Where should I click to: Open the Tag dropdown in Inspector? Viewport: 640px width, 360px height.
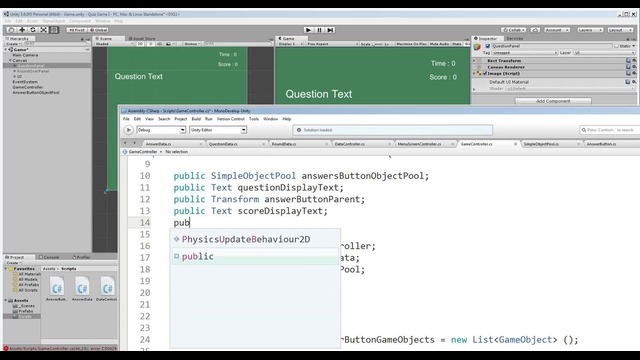(x=524, y=53)
